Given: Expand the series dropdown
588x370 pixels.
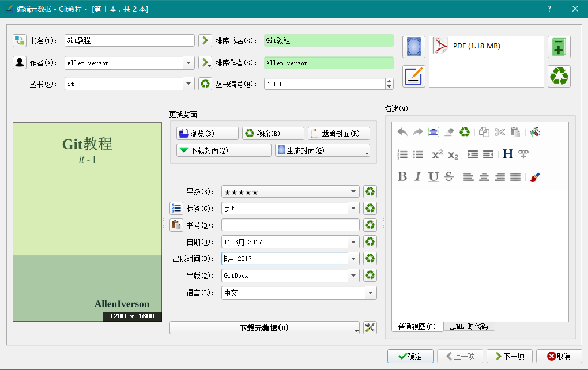Looking at the screenshot, I should pyautogui.click(x=189, y=84).
